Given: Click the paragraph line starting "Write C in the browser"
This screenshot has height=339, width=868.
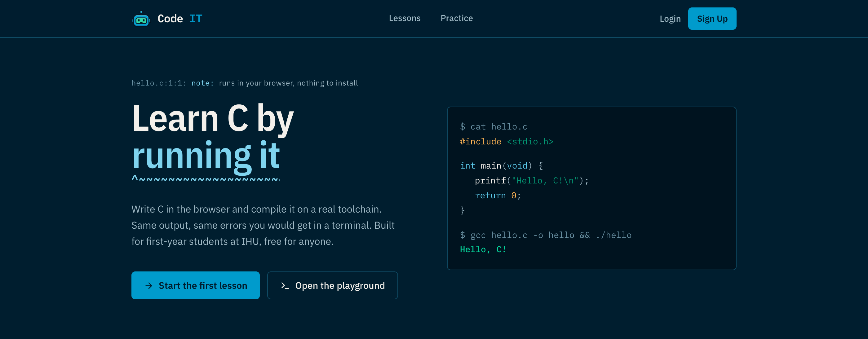Looking at the screenshot, I should tap(256, 209).
